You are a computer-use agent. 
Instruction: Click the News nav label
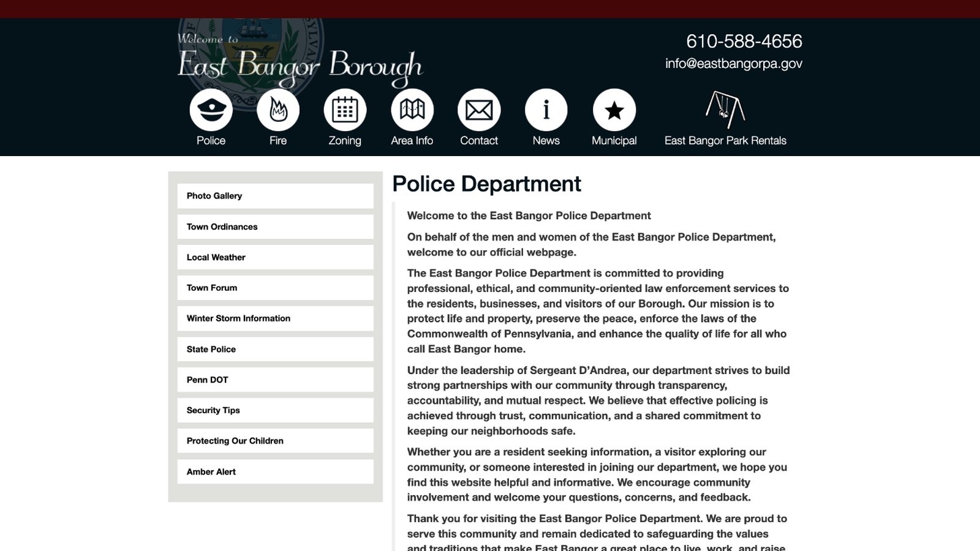(546, 140)
